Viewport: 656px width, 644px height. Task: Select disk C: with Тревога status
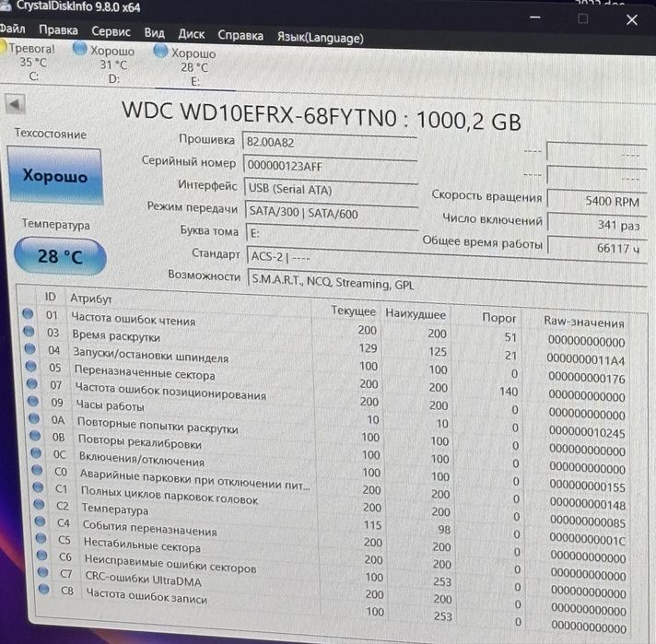coord(30,62)
